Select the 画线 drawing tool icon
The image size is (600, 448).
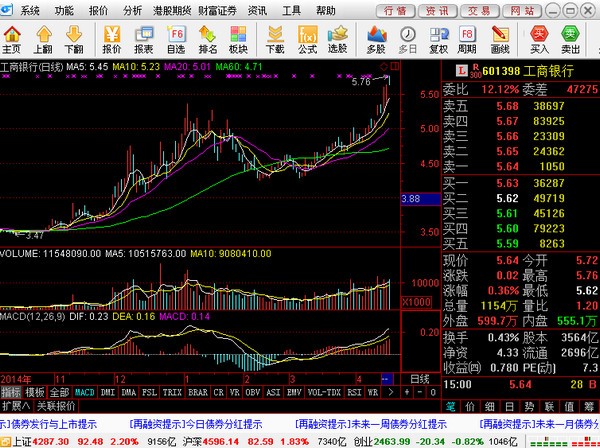point(500,38)
